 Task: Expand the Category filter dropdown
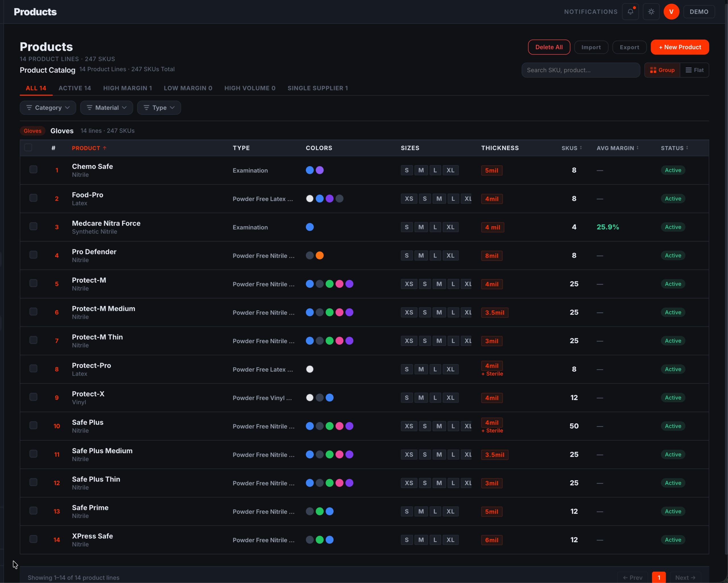click(48, 108)
